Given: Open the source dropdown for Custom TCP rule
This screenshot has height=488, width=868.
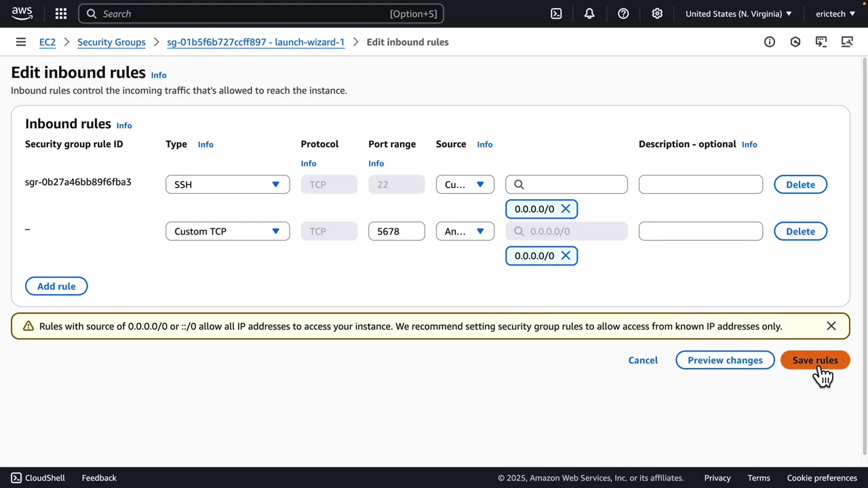Looking at the screenshot, I should click(465, 231).
